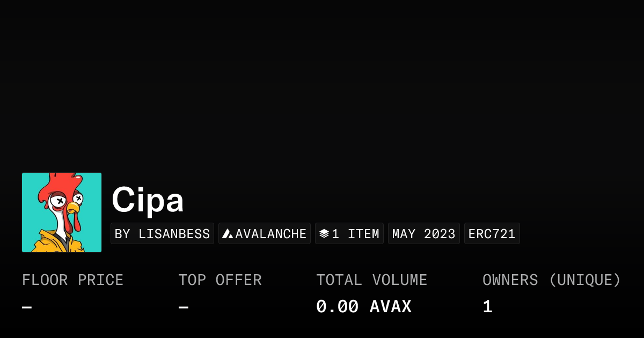The width and height of the screenshot is (644, 338).
Task: Click the dash value under TOP OFFER
Action: coord(184,307)
